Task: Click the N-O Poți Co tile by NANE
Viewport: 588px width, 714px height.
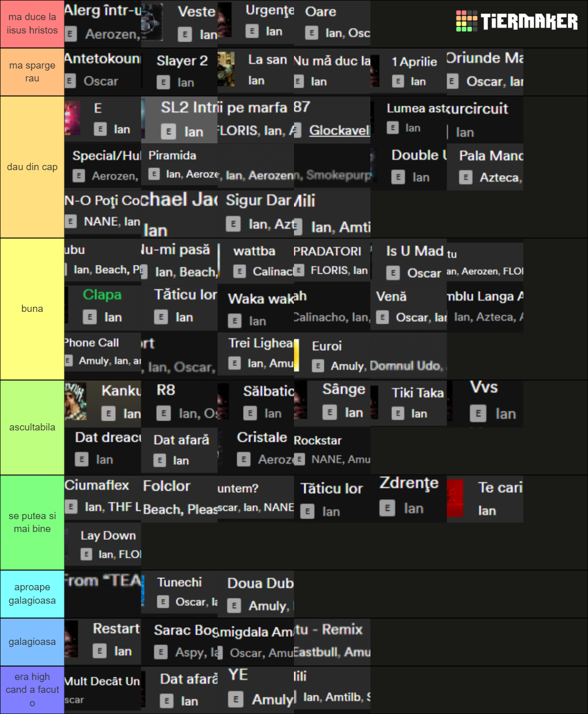Action: 103,214
